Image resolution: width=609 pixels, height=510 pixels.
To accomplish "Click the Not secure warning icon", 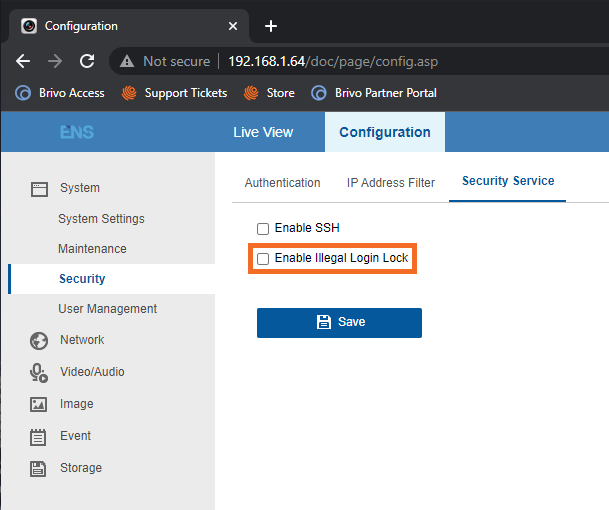I will [x=127, y=62].
